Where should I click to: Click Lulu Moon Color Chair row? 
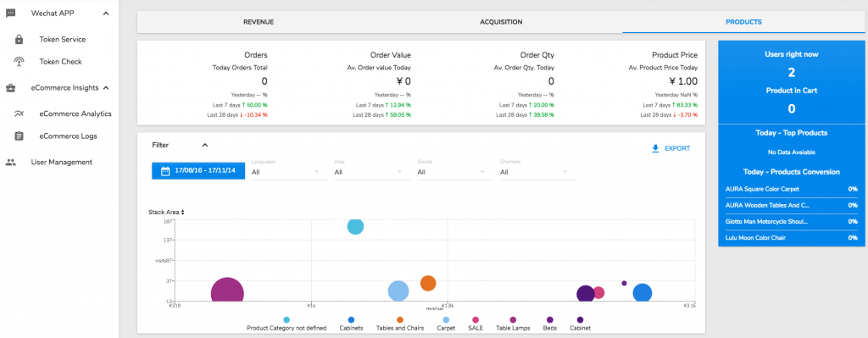click(792, 237)
